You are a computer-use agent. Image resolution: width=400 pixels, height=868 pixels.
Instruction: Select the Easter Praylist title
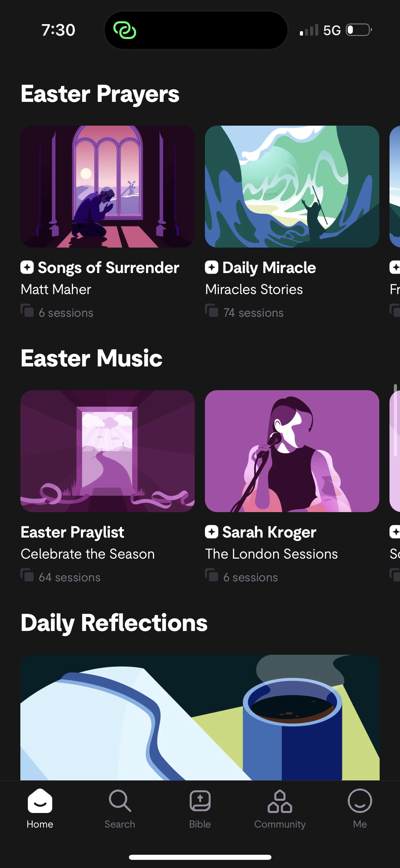click(x=73, y=532)
